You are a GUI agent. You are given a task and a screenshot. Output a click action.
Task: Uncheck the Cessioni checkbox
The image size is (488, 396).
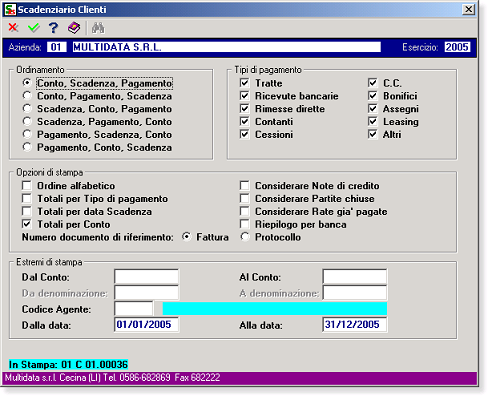click(245, 134)
